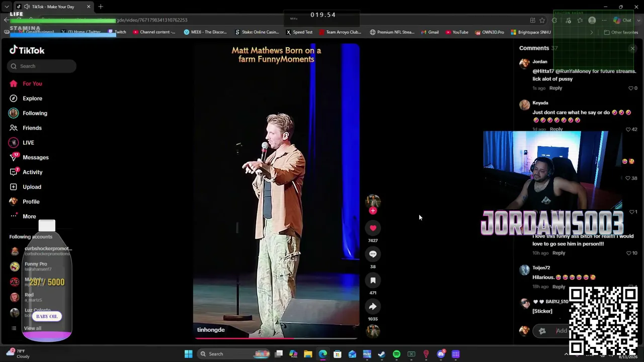Reply to the comment posted 10h ago
644x362 pixels.
(x=558, y=253)
